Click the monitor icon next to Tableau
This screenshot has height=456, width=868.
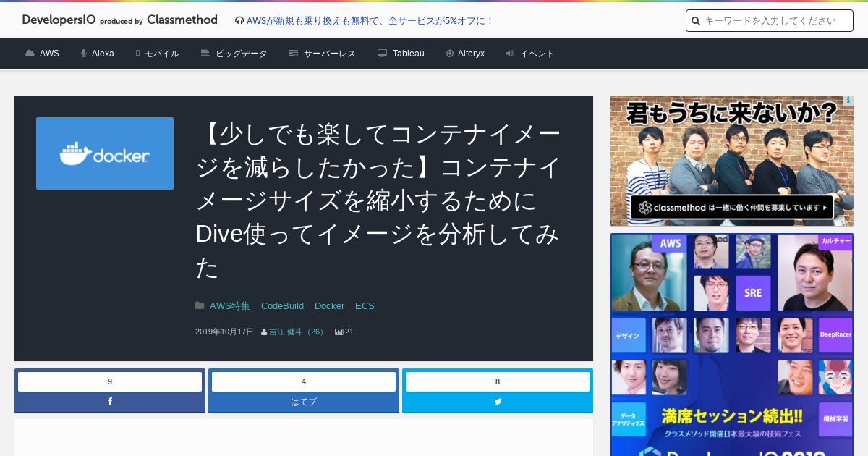tap(383, 54)
